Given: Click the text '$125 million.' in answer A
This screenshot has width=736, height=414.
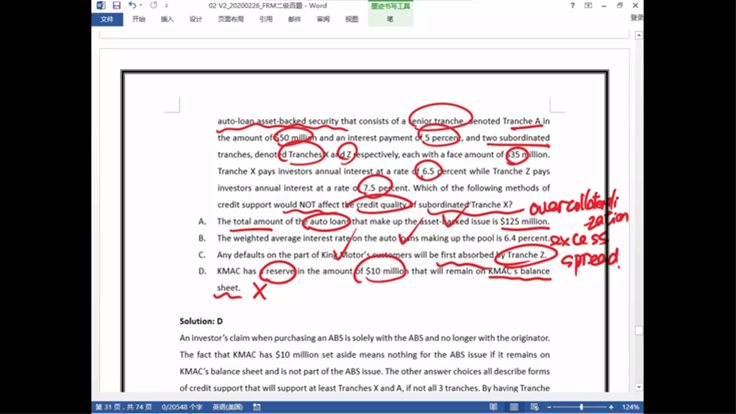Looking at the screenshot, I should (525, 221).
